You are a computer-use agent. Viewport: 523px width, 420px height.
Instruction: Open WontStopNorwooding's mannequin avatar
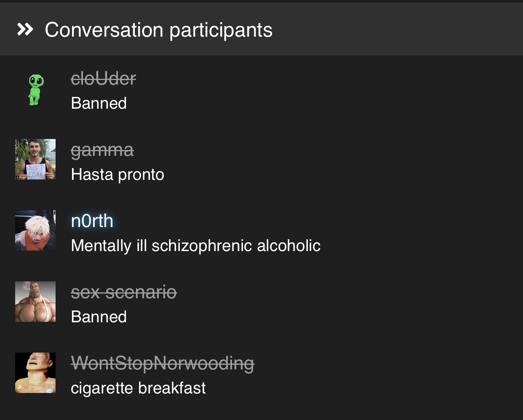[35, 373]
